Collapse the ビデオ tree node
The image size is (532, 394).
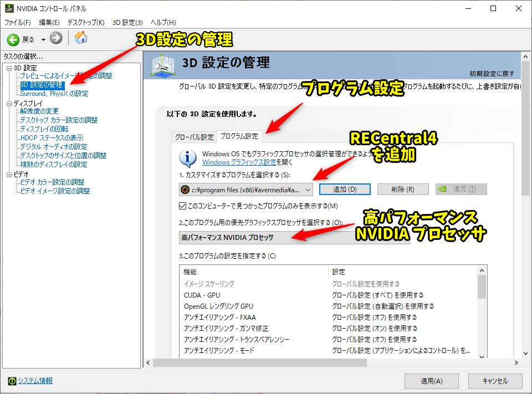tap(9, 175)
